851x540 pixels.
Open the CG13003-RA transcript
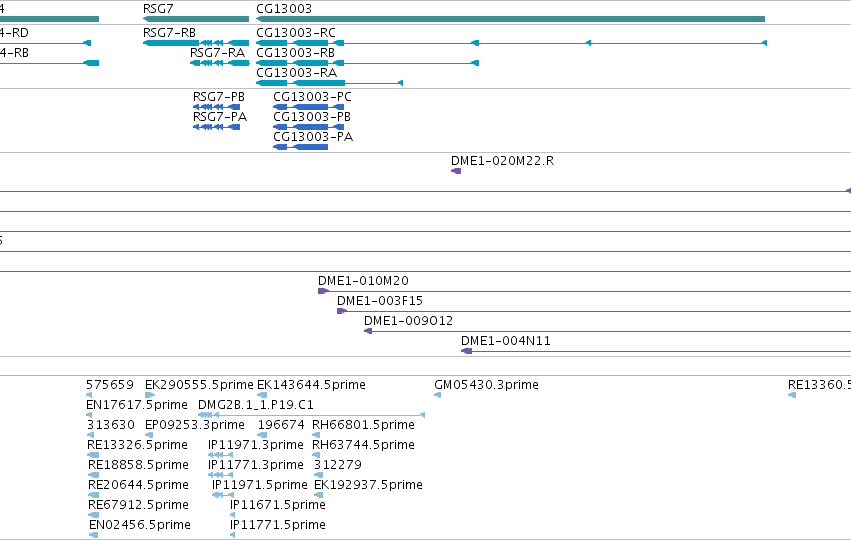click(329, 83)
